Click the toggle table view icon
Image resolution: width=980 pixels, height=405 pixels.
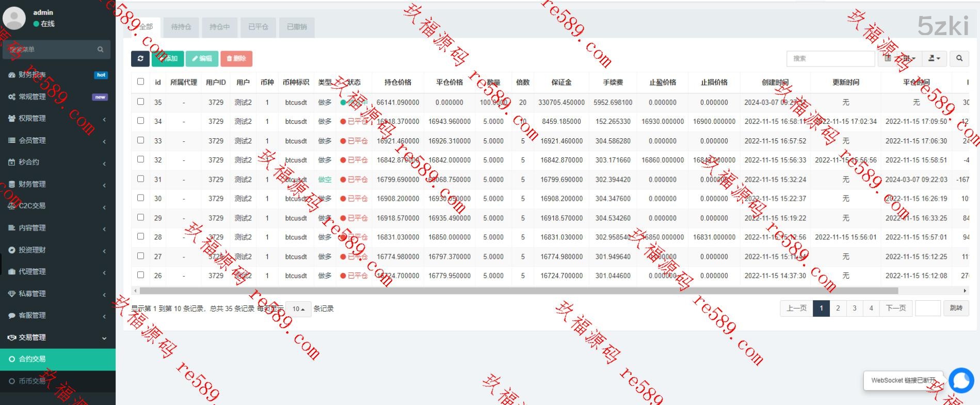pos(888,58)
